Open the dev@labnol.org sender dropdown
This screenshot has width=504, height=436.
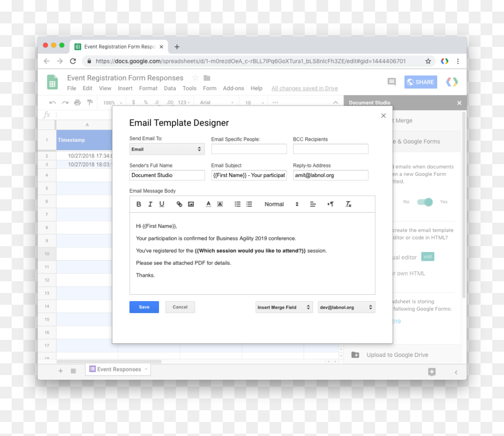pos(346,307)
